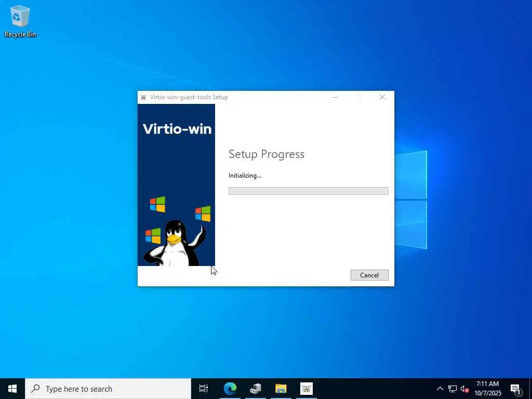Open the clock showing 7:11 AM
532x399 pixels.
[487, 389]
